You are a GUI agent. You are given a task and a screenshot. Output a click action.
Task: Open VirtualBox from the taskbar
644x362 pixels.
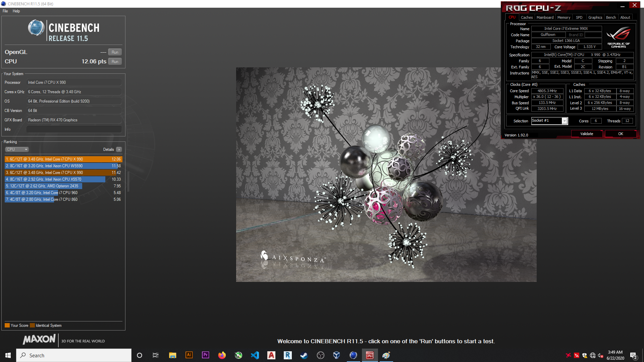(x=337, y=355)
